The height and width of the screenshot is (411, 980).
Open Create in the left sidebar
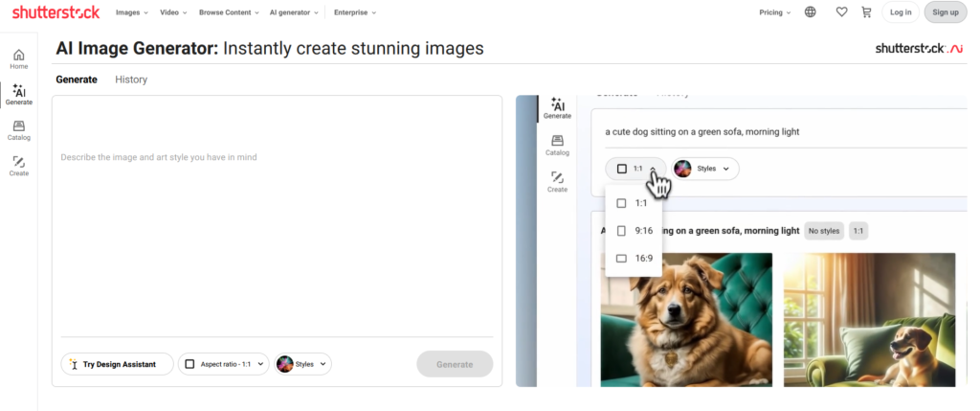(19, 166)
